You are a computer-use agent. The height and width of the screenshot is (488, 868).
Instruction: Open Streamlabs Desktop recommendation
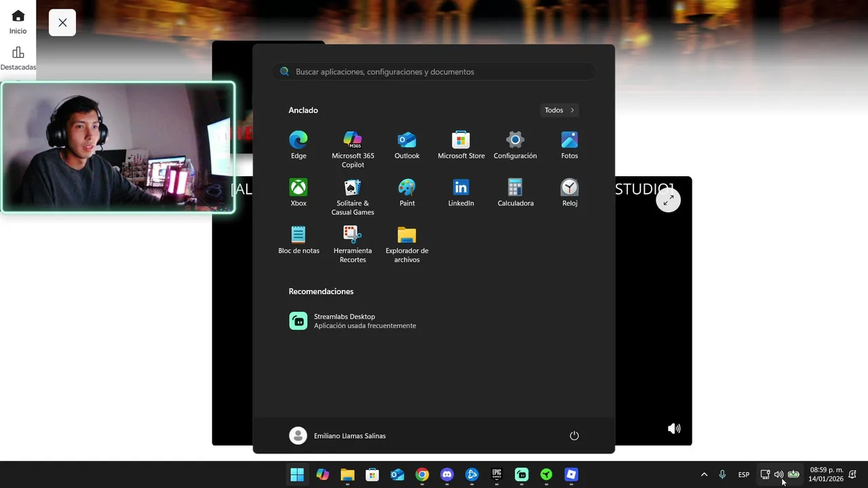353,321
